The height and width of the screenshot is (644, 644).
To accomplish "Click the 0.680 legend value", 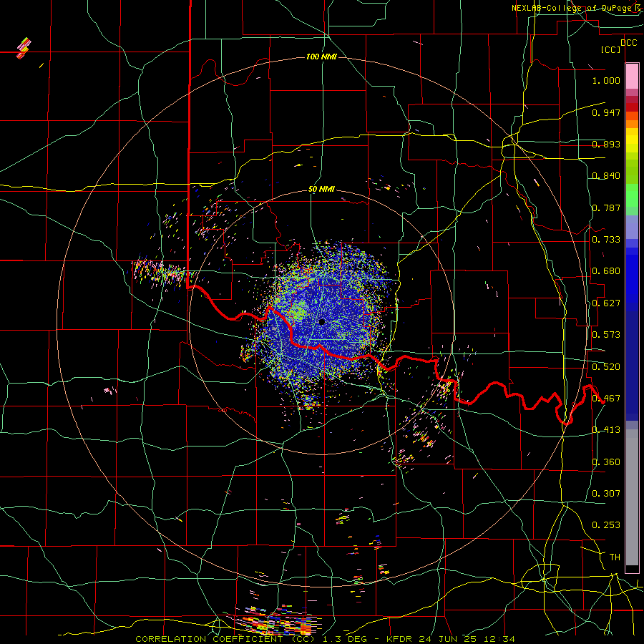I will (x=606, y=271).
